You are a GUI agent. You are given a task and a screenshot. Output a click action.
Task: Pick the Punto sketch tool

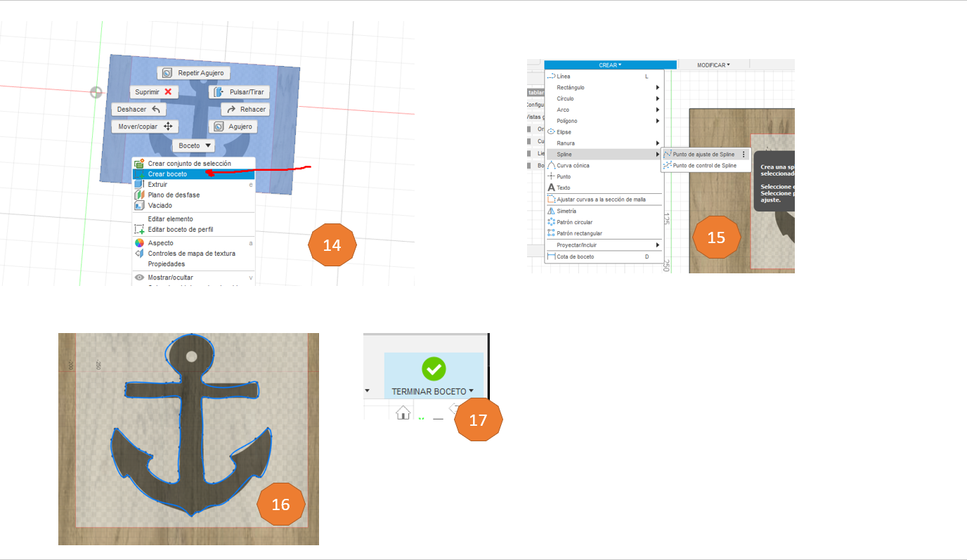tap(604, 177)
